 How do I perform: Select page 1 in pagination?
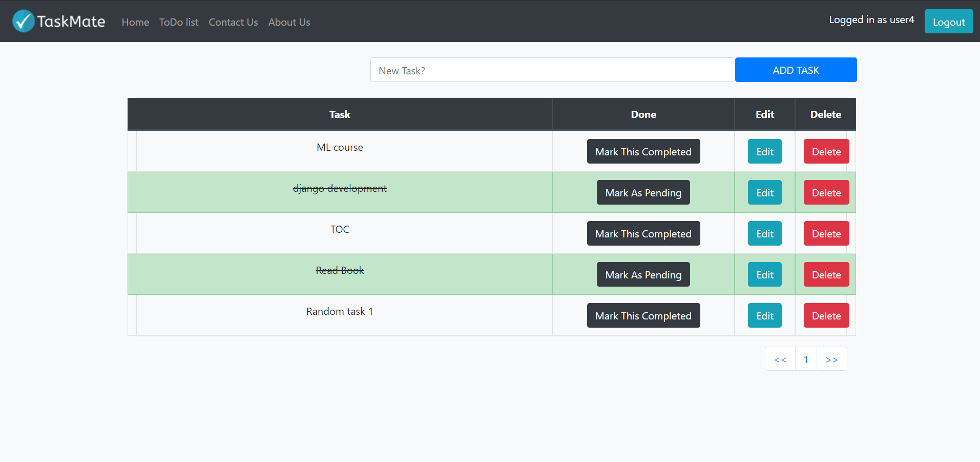(x=805, y=359)
